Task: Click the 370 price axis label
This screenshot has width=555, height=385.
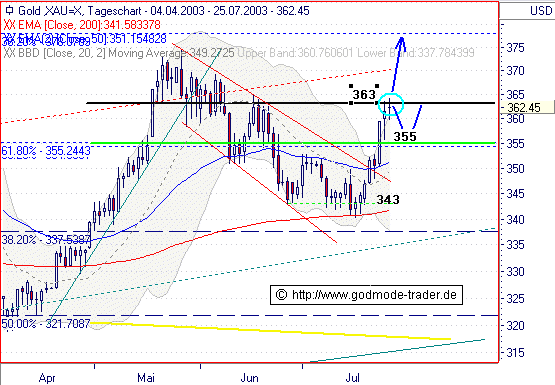Action: click(x=515, y=71)
